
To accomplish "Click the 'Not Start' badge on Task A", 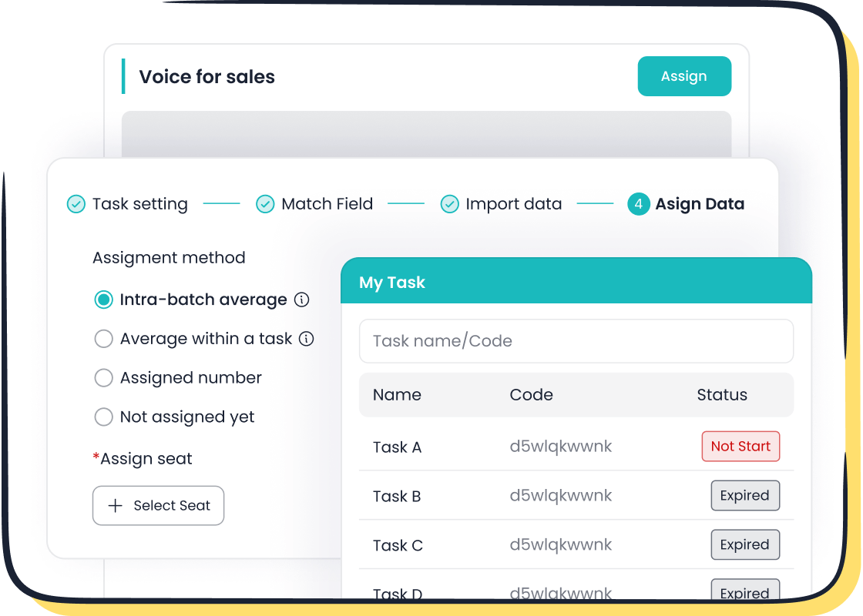I will pos(740,446).
